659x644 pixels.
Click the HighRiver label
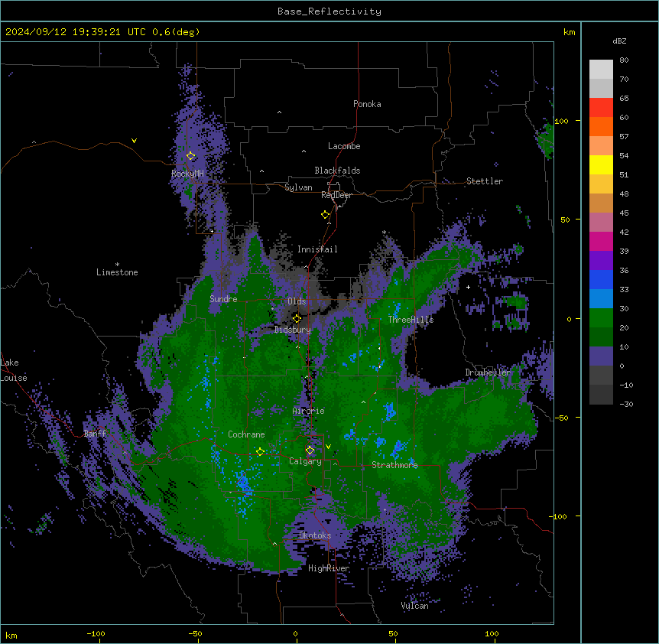tap(329, 568)
